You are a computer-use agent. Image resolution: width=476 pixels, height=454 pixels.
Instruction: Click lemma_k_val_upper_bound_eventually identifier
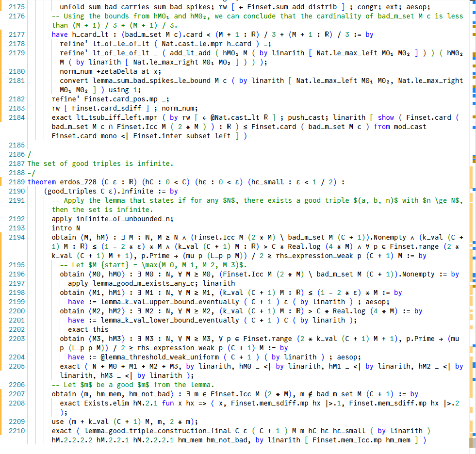pos(170,302)
